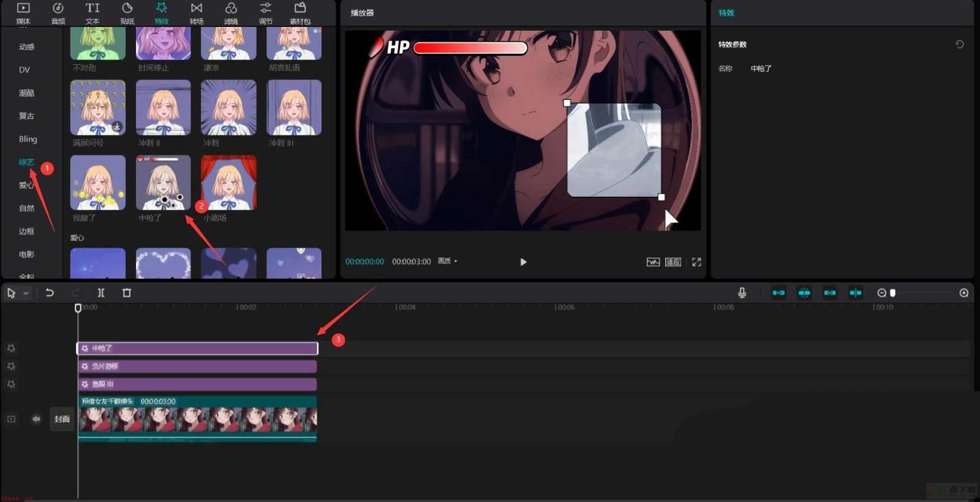Screen dimensions: 980x502
Task: Choose the 不对劲 effect thumbnail
Action: pyautogui.click(x=98, y=44)
